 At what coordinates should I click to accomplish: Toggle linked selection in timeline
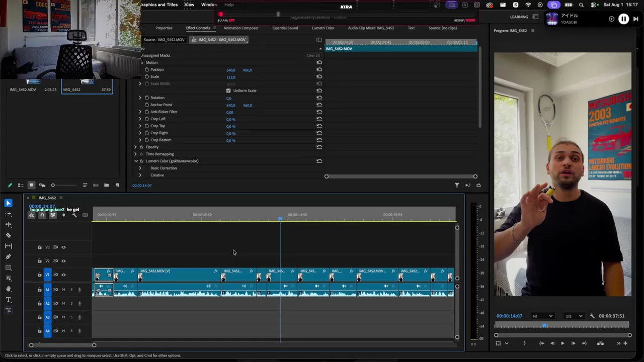(53, 215)
